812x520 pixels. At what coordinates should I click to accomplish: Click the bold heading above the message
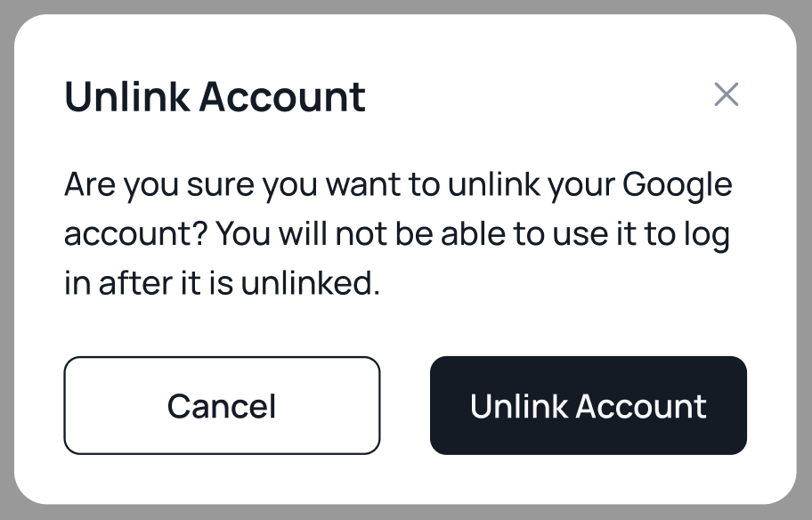[215, 96]
